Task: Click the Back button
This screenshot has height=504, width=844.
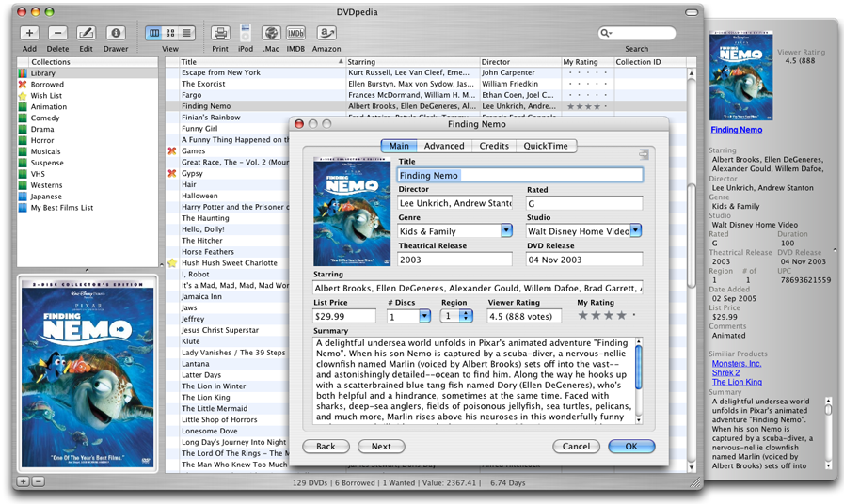Action: point(326,447)
